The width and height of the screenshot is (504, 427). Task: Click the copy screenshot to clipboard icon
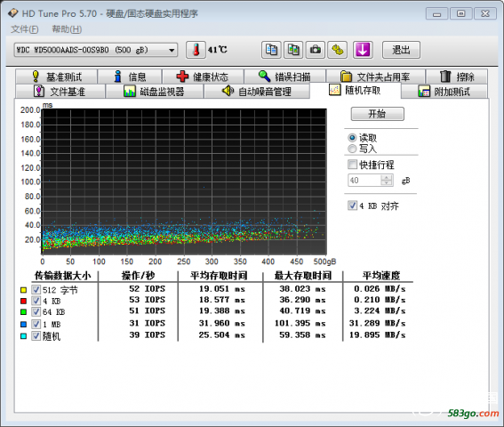point(293,50)
